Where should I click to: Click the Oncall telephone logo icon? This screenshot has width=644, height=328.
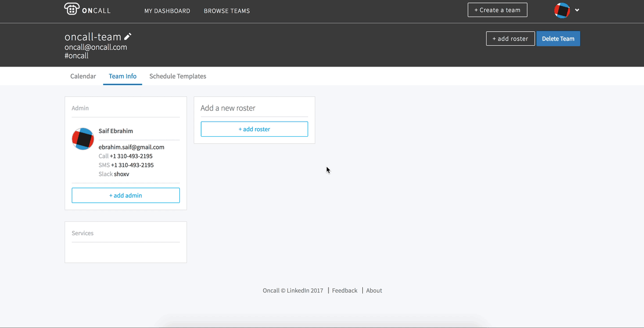71,10
